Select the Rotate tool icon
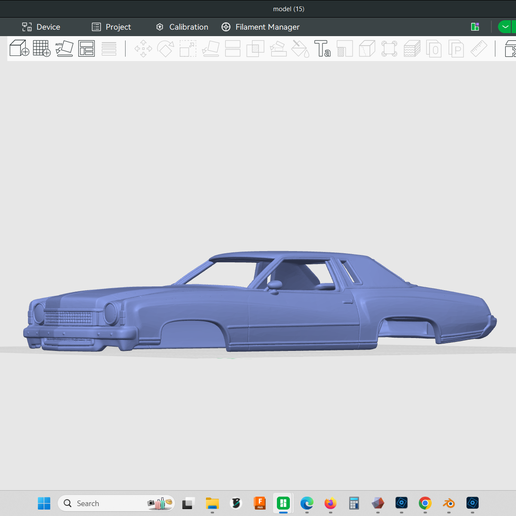Screen dimensions: 516x516 (x=166, y=49)
